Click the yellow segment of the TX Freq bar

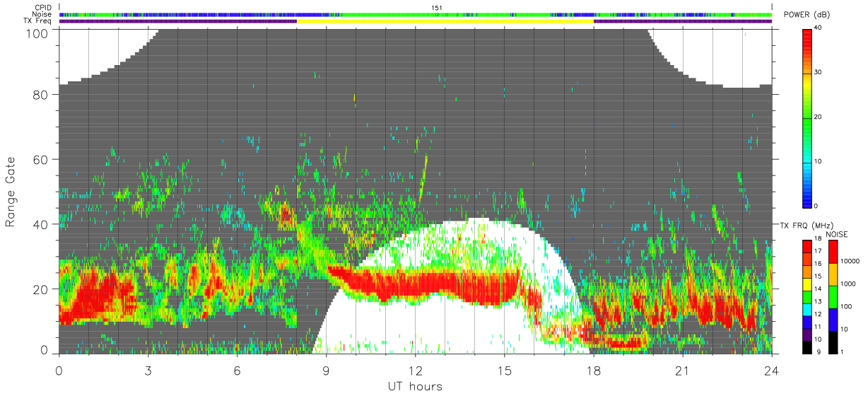pyautogui.click(x=445, y=21)
